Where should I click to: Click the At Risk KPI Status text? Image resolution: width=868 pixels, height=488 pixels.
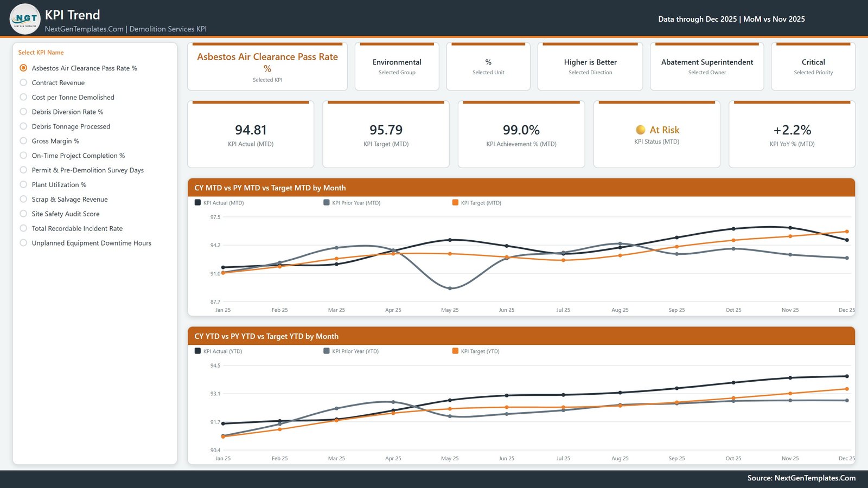[664, 130]
